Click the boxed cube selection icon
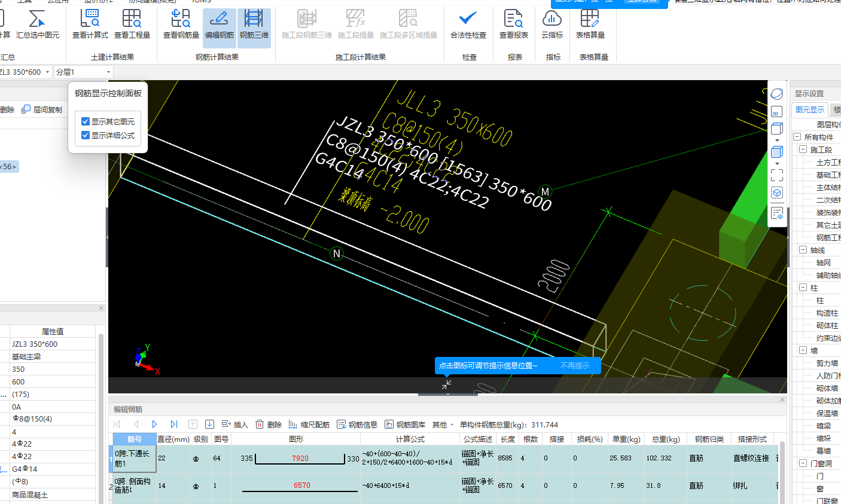 point(777,193)
